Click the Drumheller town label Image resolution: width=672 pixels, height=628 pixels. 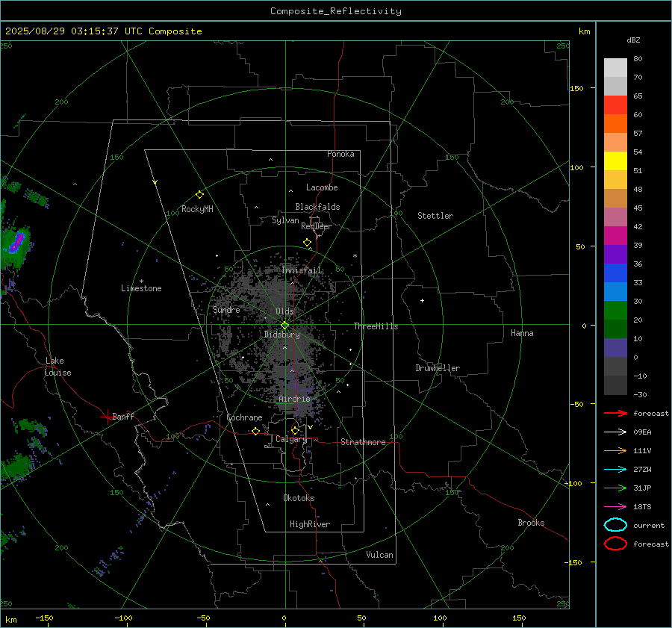tap(438, 368)
